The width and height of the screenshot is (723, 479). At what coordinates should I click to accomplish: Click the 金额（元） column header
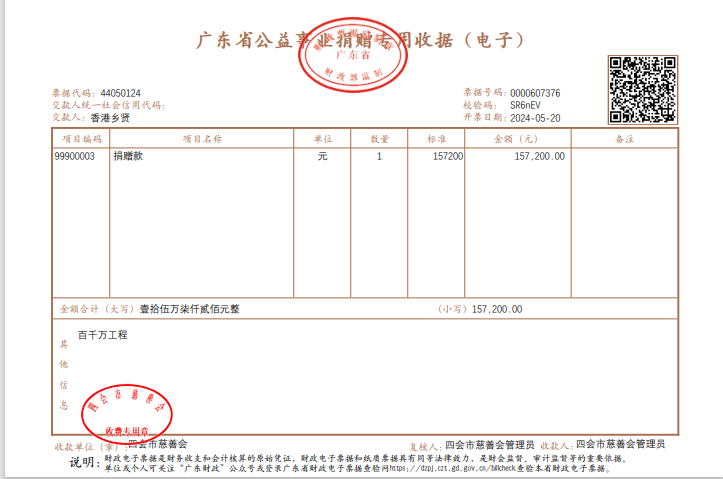tap(518, 139)
